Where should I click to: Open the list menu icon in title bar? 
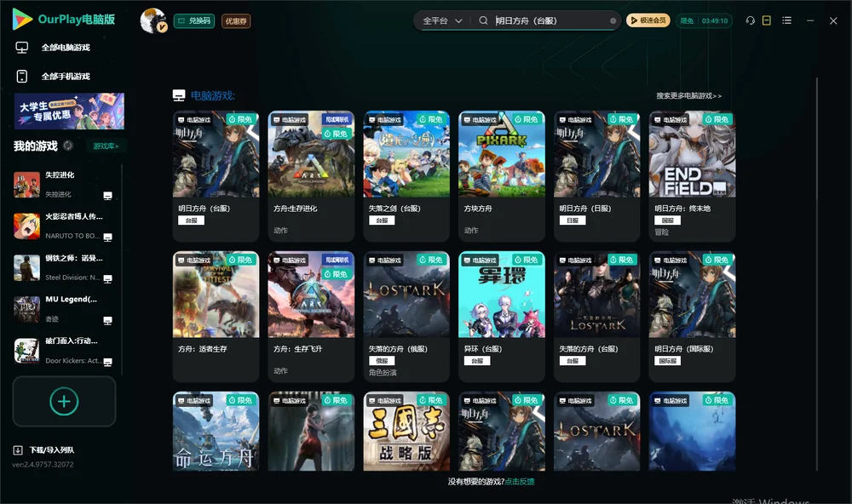click(x=786, y=20)
